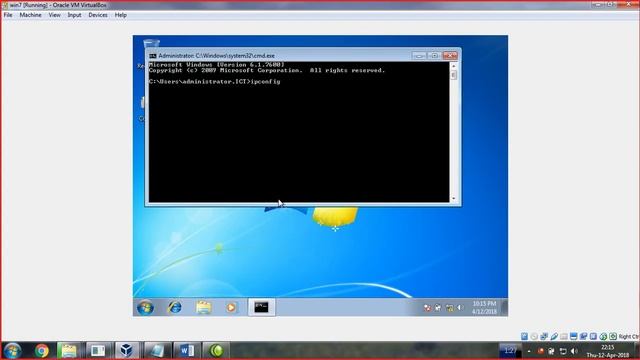
Task: Close the cmd.exe window
Action: click(x=450, y=56)
